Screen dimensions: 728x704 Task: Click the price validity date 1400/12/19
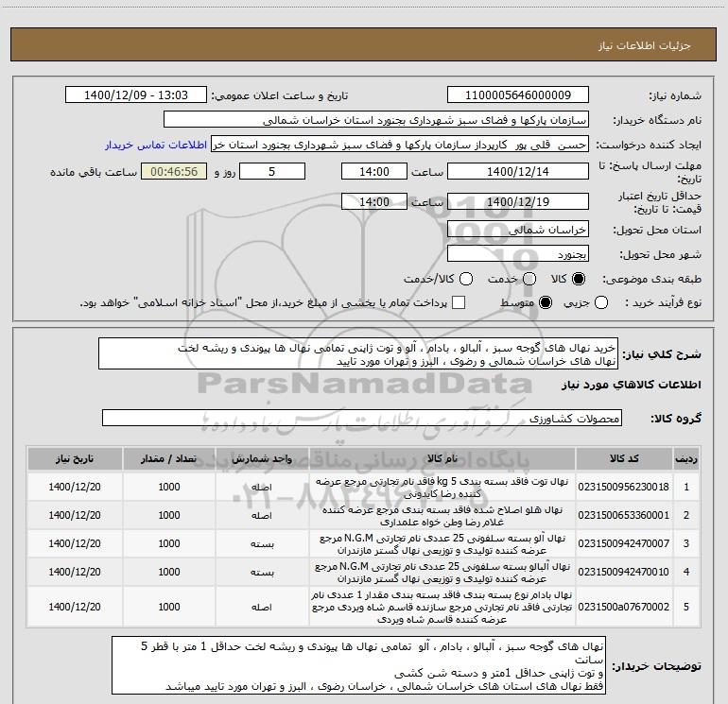518,202
